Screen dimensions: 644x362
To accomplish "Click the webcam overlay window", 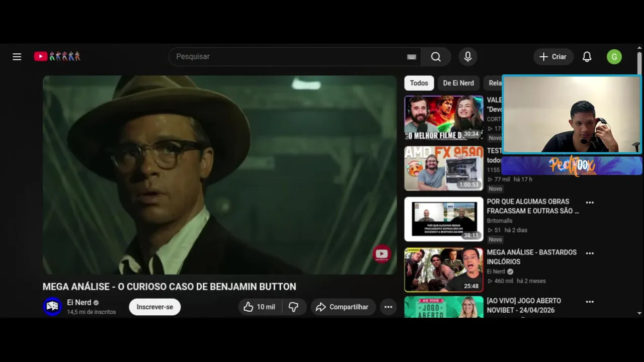I will 572,114.
